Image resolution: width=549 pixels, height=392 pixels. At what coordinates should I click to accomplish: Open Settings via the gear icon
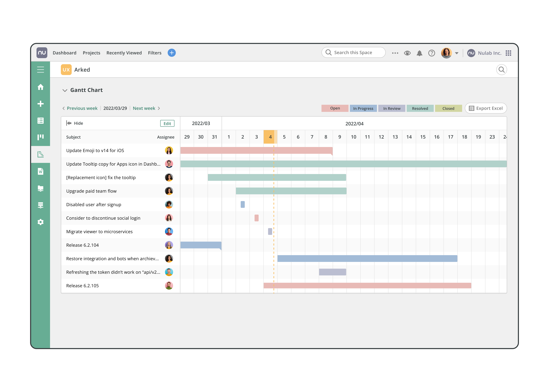click(x=41, y=222)
